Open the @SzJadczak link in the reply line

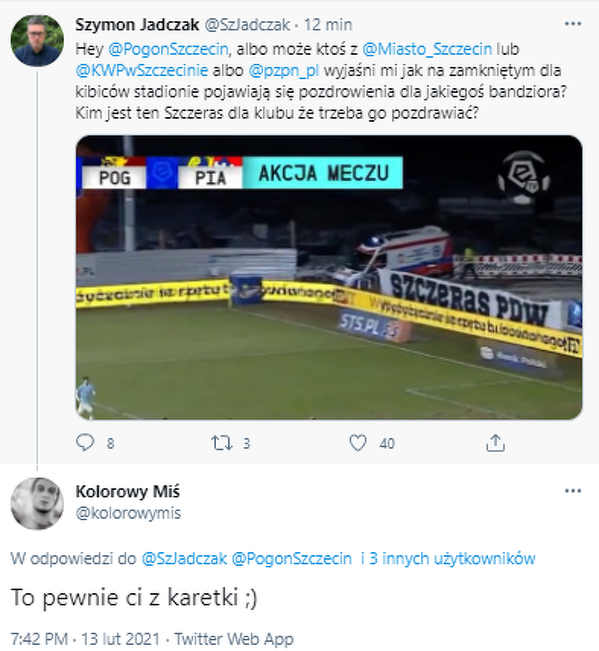184,558
